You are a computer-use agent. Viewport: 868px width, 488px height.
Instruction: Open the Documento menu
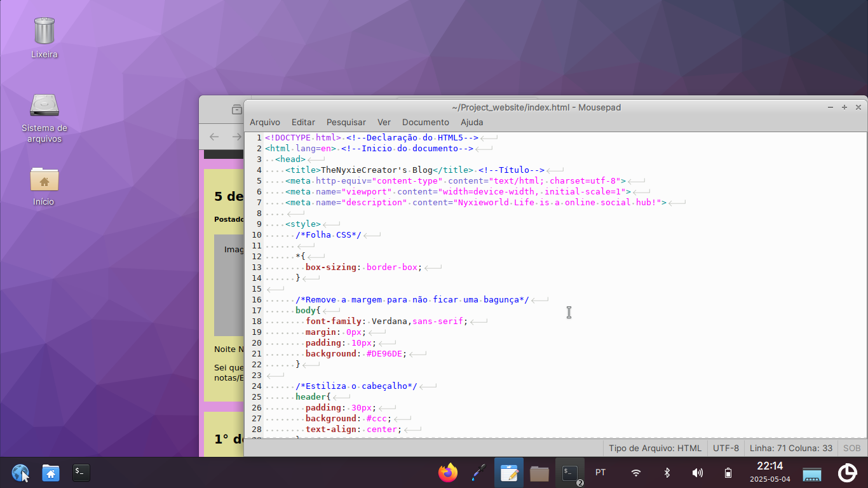coord(425,122)
